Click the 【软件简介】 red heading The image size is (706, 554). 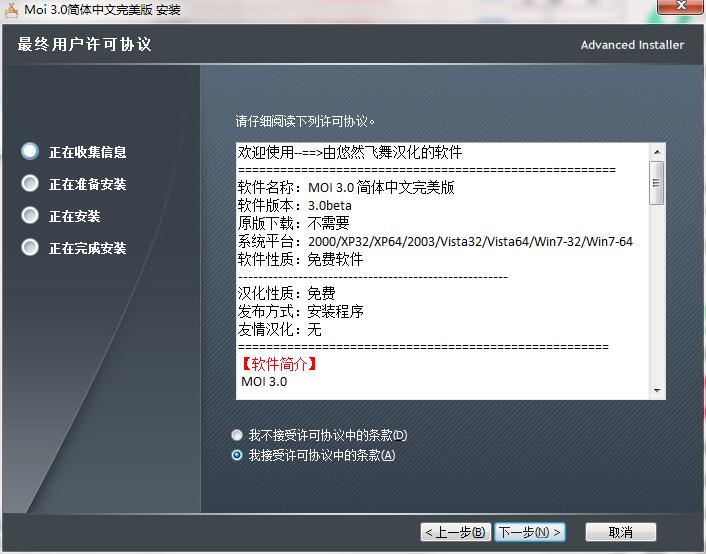(x=279, y=364)
